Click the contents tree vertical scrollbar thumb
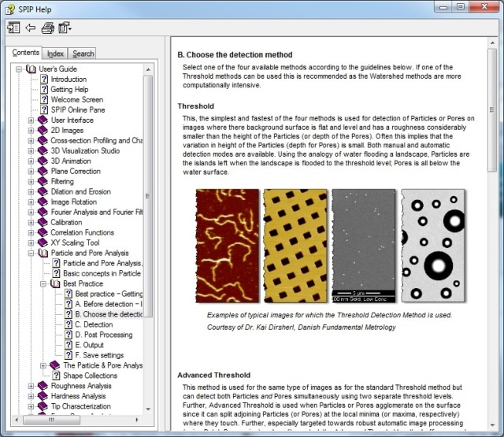The image size is (504, 437). 148,196
